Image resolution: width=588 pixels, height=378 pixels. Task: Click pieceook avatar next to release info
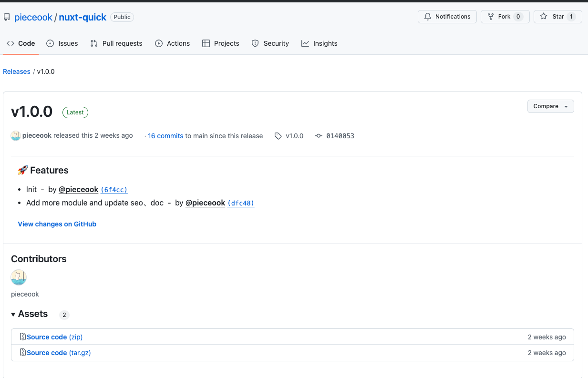click(16, 136)
